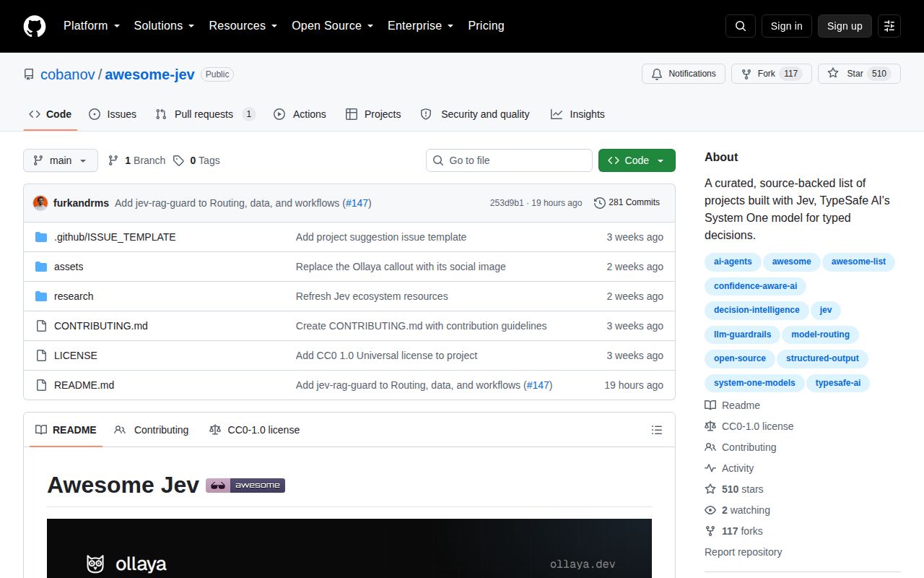Open the README.md file
924x578 pixels.
(x=84, y=385)
